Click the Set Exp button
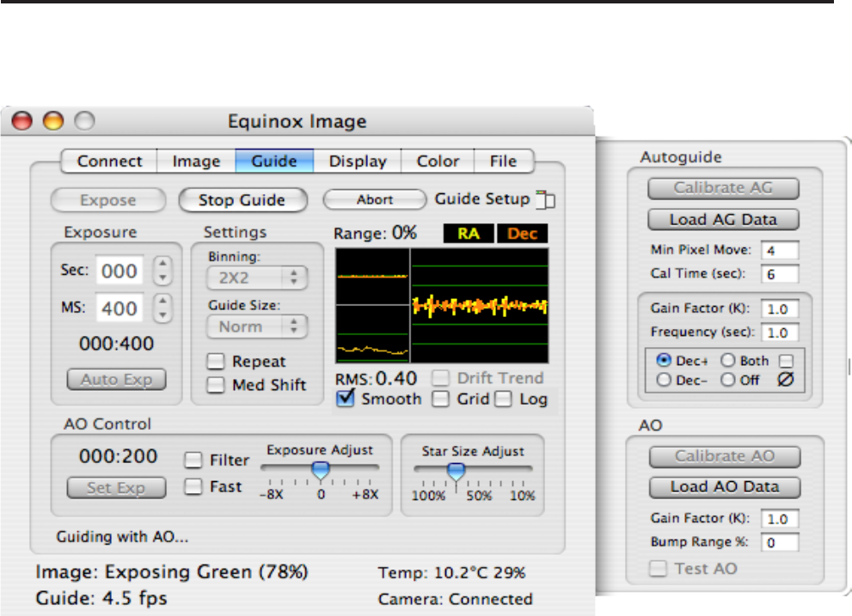Image resolution: width=852 pixels, height=616 pixels. click(116, 488)
